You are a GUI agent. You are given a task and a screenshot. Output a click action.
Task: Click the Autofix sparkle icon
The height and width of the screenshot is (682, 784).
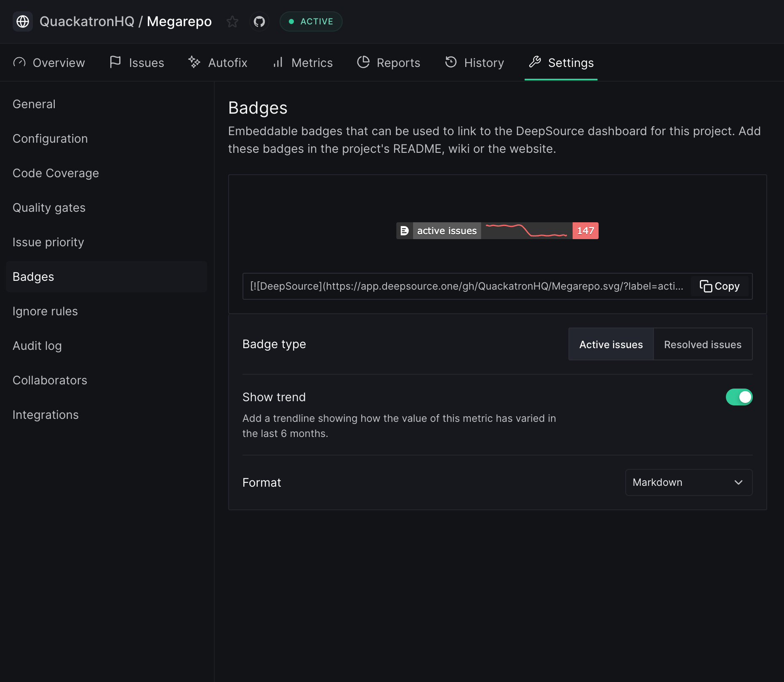(194, 62)
